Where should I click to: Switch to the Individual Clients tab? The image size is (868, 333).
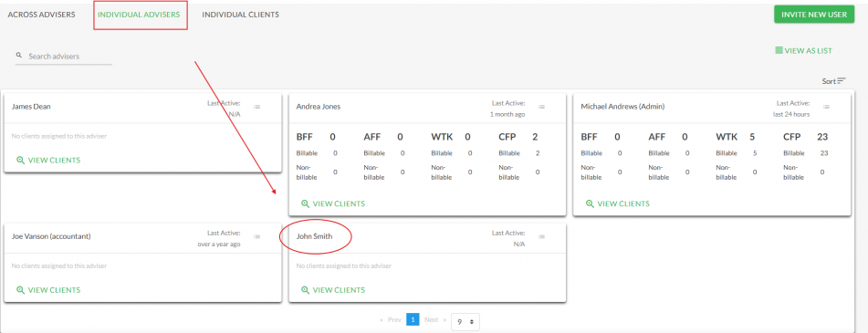[240, 15]
